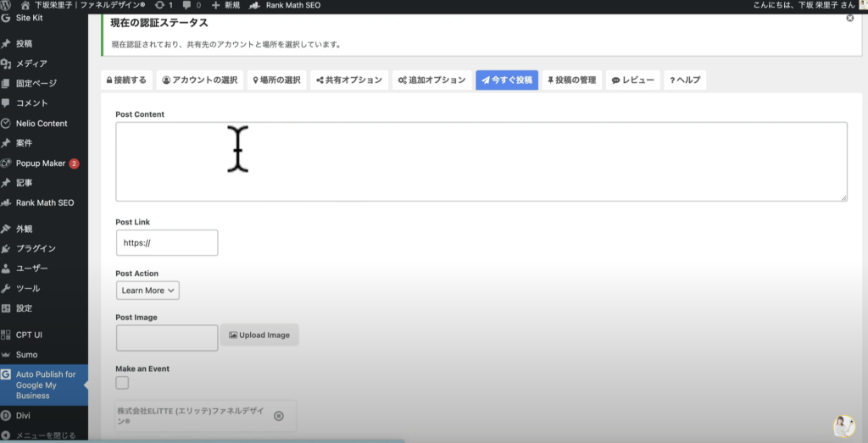
Task: Open the 新規 new content menu
Action: 225,5
